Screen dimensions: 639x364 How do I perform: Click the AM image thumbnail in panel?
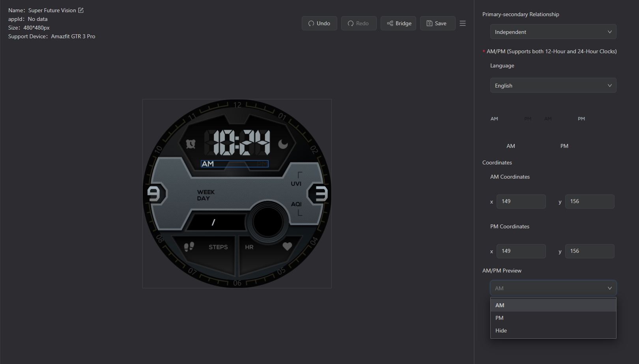point(510,119)
